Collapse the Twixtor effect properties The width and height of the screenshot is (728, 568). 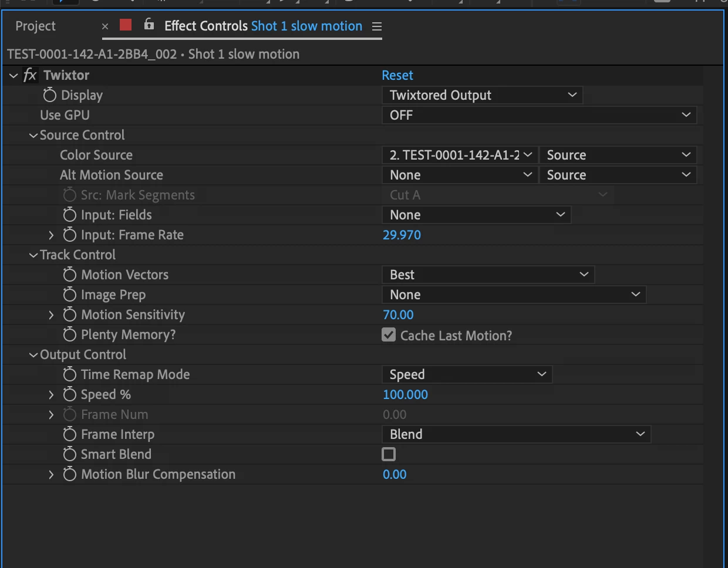coord(14,76)
